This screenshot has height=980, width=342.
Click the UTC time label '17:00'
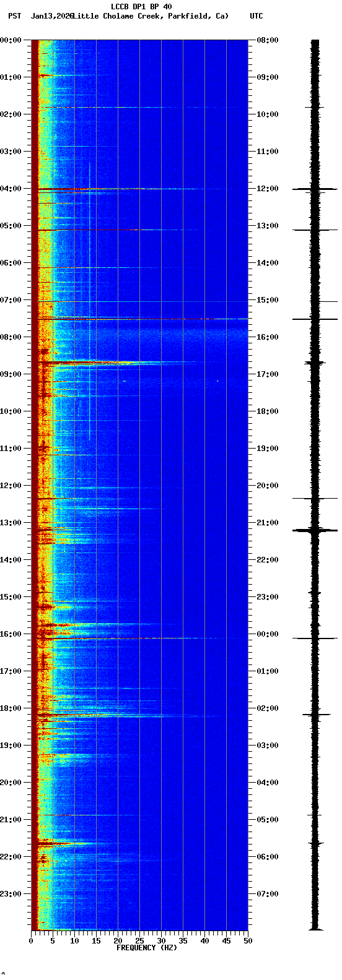tap(268, 374)
